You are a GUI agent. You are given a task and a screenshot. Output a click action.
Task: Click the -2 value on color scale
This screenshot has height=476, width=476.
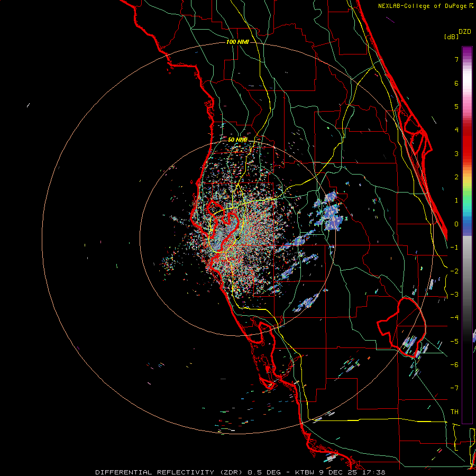click(x=454, y=271)
